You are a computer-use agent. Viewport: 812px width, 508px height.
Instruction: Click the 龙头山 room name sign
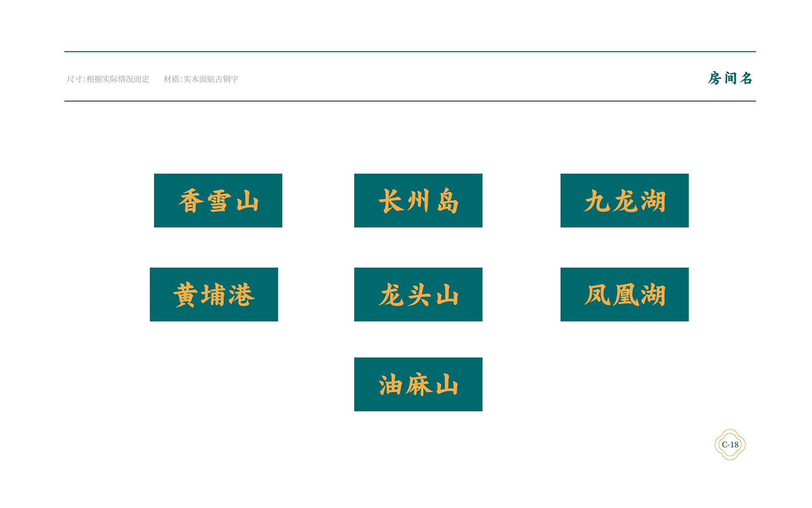tap(418, 294)
